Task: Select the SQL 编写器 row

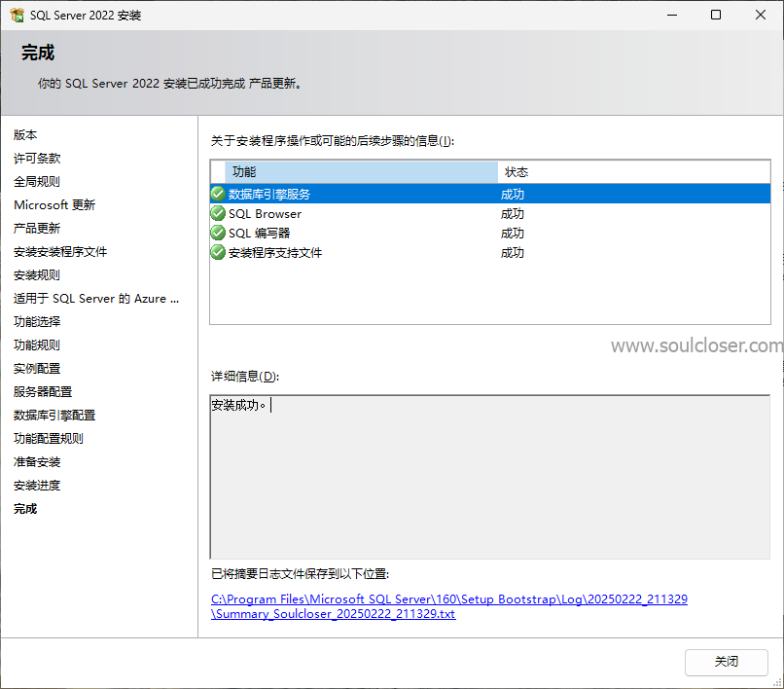Action: (490, 234)
